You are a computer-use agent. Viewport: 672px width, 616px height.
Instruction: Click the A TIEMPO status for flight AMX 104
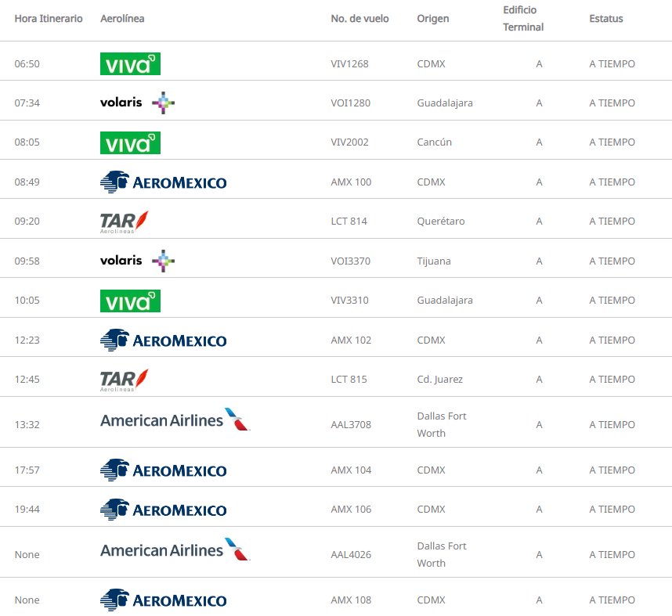(612, 470)
